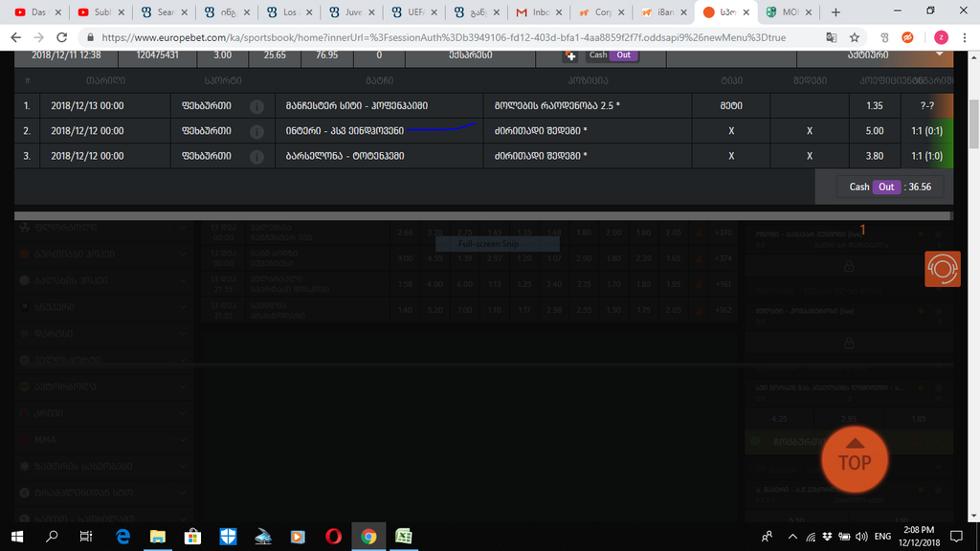Reload the page with refresh icon

coord(61,37)
